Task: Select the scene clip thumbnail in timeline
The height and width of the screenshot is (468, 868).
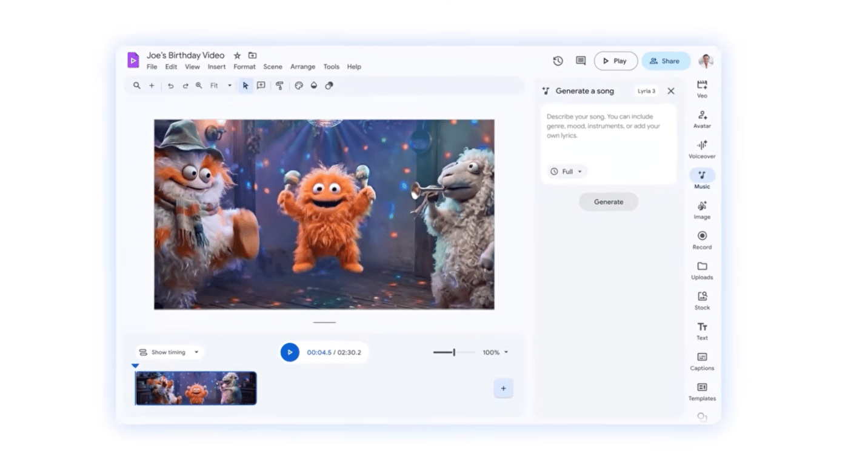Action: pyautogui.click(x=196, y=388)
